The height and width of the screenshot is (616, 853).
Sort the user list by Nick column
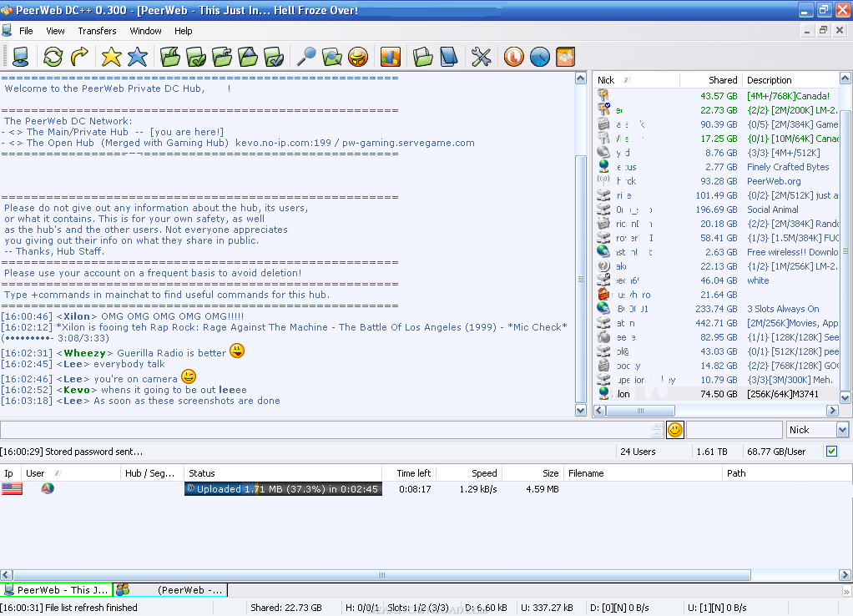click(x=636, y=80)
